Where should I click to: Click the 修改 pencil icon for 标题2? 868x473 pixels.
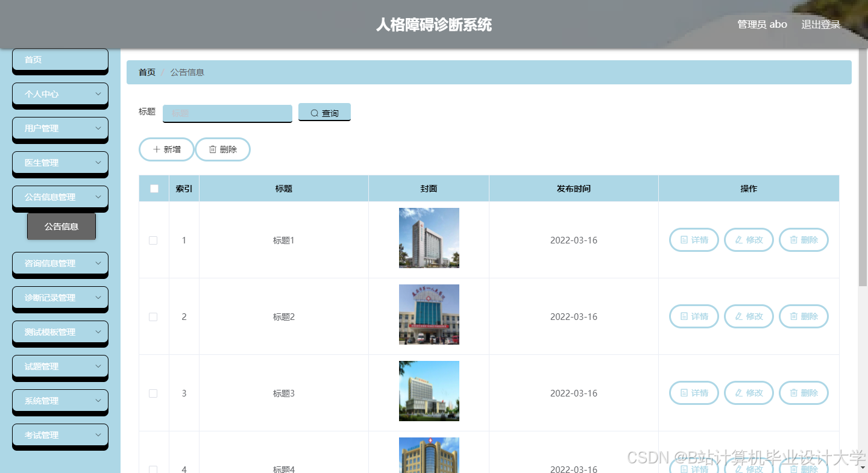click(738, 316)
